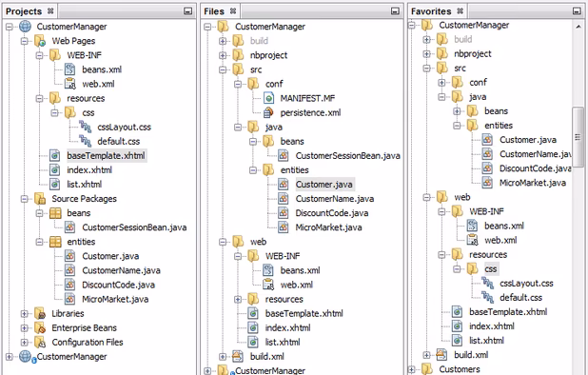
Task: Switch to the Files tab
Action: point(214,11)
